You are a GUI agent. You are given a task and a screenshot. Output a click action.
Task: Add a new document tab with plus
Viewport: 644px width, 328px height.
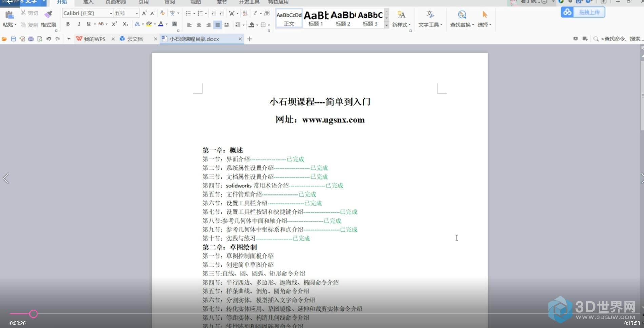[249, 39]
